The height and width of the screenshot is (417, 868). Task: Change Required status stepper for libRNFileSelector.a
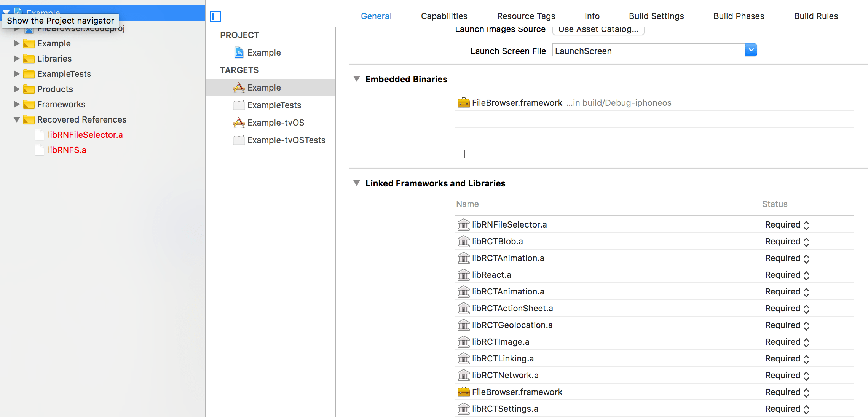pyautogui.click(x=806, y=224)
